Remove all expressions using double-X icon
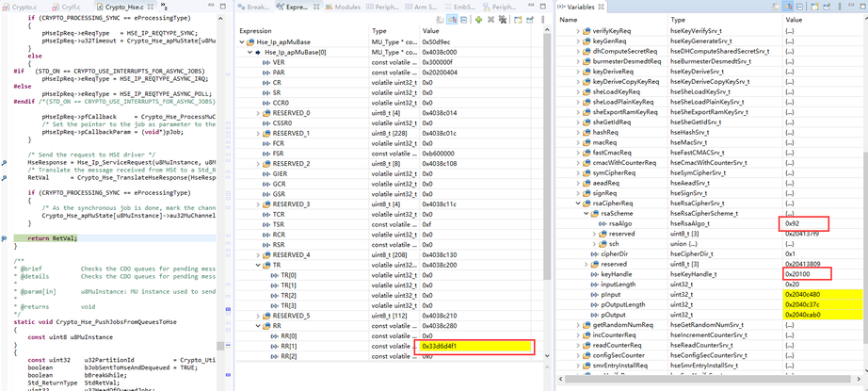Screen dimensions: 868x391 502,20
